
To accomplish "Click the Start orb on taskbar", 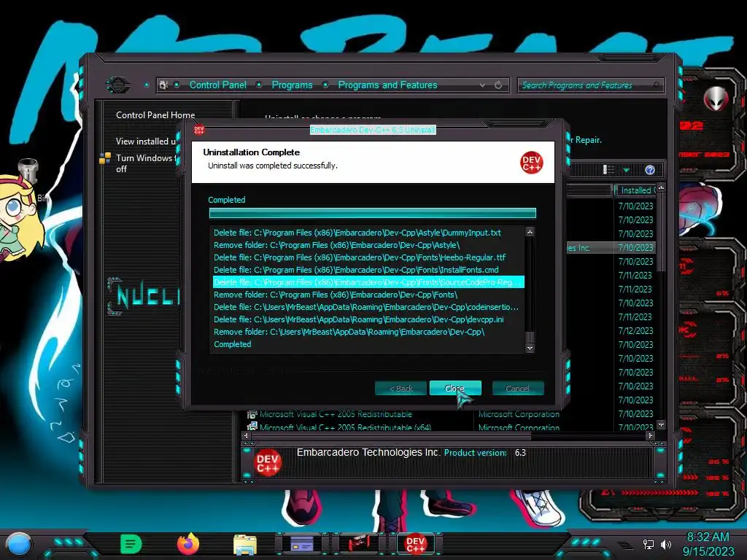I will pos(19,545).
